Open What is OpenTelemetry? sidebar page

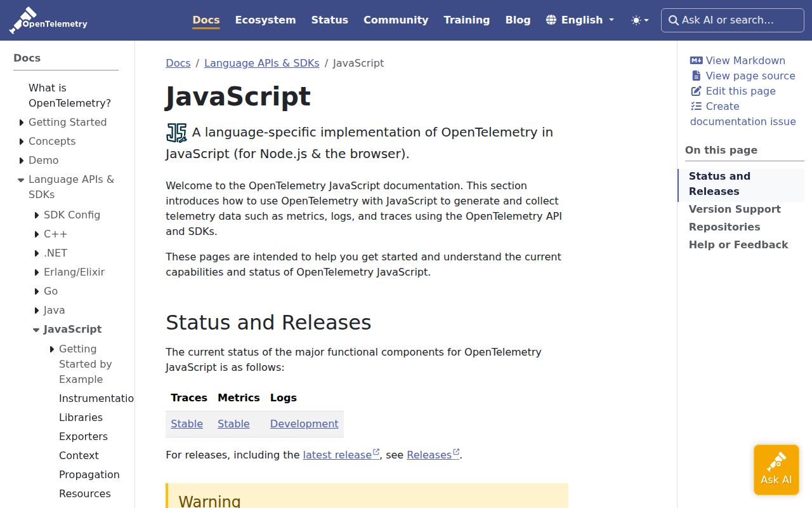point(70,95)
